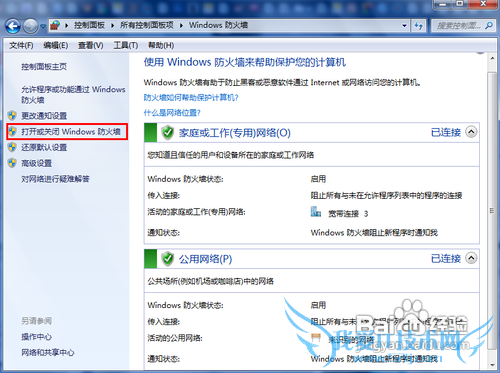
Task: Open 打开或关闭 Windows 防火墙
Action: (x=71, y=132)
